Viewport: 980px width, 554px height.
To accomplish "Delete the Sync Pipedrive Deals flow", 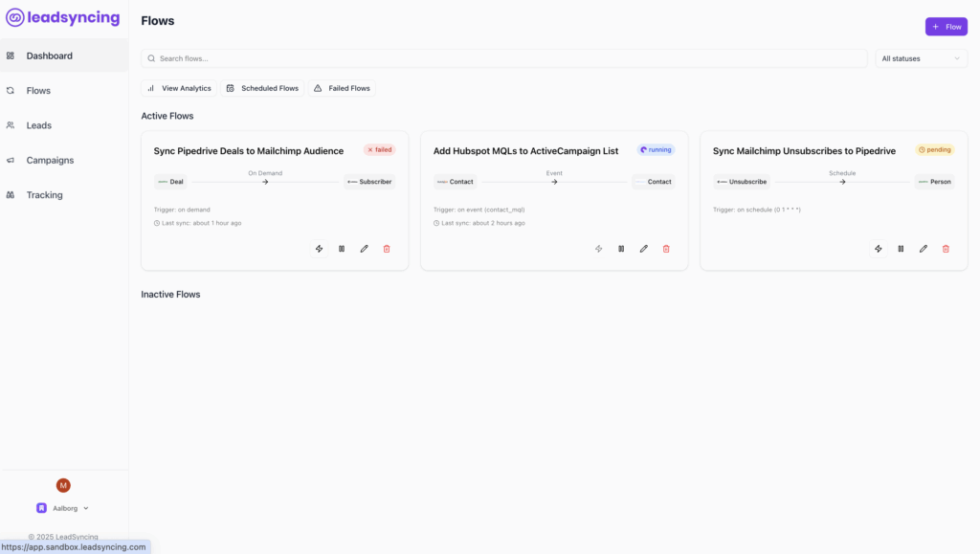I will point(387,249).
